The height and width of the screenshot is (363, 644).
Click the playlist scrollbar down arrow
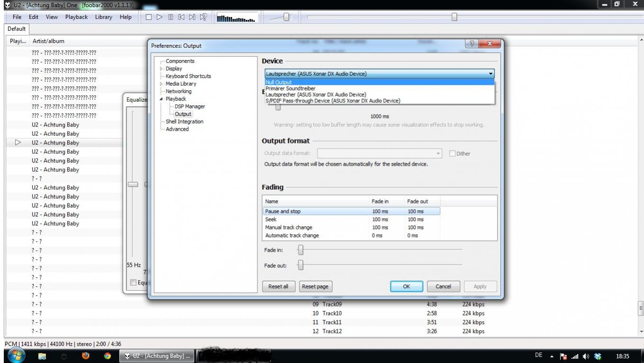point(641,332)
